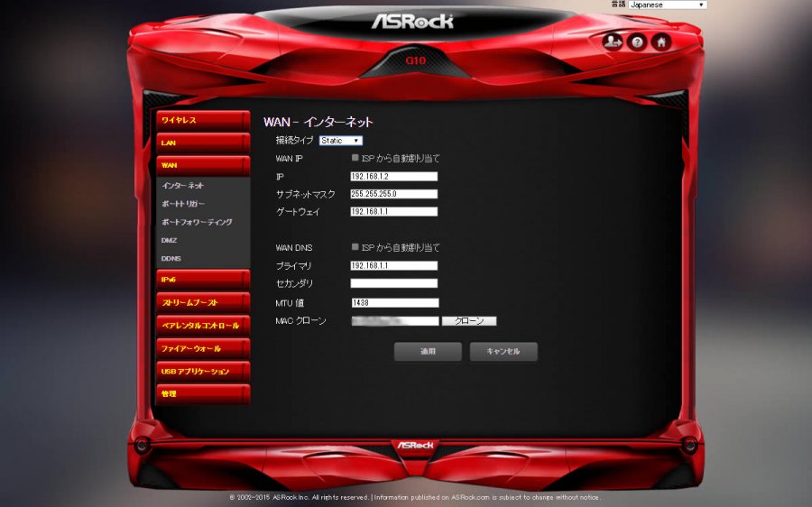Select the ポートトリガー submenu item
The width and height of the screenshot is (812, 507).
click(x=183, y=204)
